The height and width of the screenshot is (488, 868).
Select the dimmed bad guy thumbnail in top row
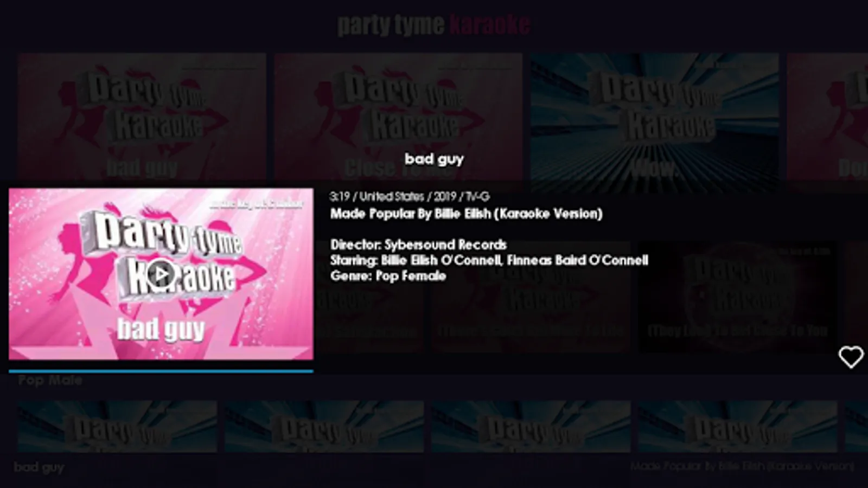pos(142,117)
